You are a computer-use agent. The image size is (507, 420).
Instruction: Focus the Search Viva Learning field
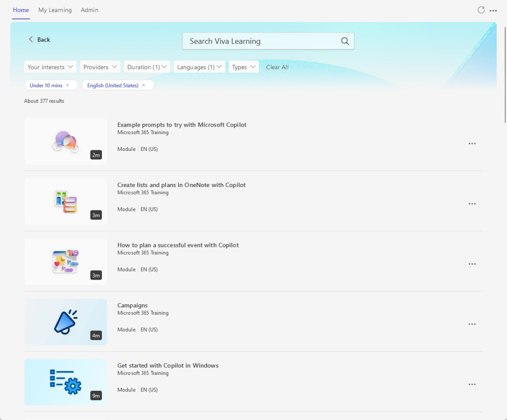(268, 41)
